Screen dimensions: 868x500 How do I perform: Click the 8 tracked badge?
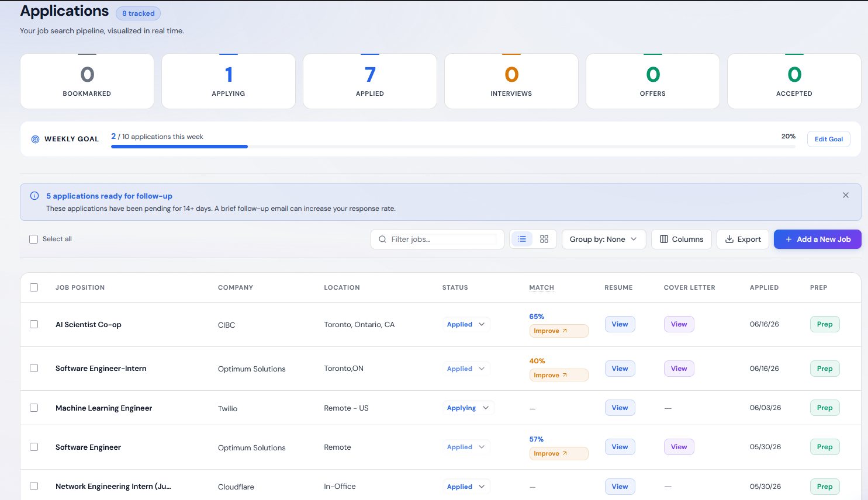pyautogui.click(x=139, y=13)
